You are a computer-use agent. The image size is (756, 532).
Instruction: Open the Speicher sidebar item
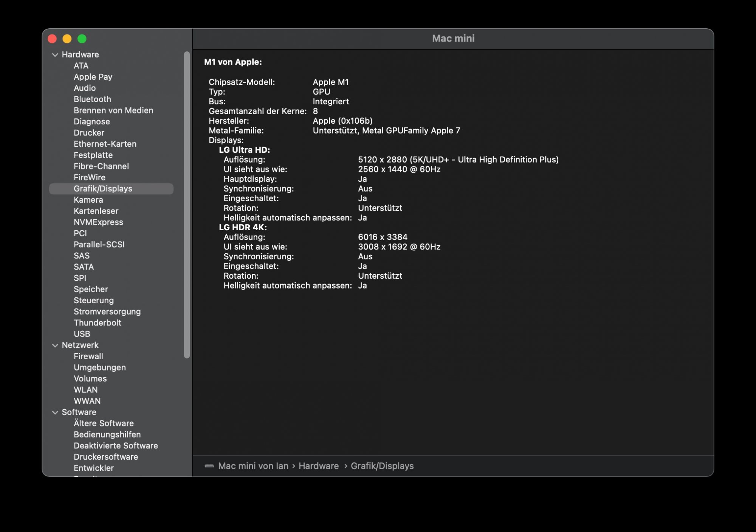point(91,289)
